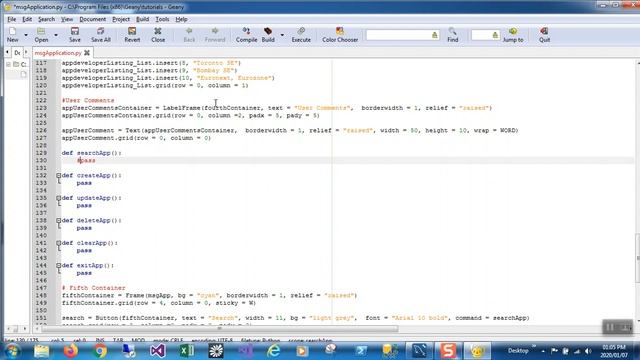Launch Chrome from the taskbar

point(100,351)
